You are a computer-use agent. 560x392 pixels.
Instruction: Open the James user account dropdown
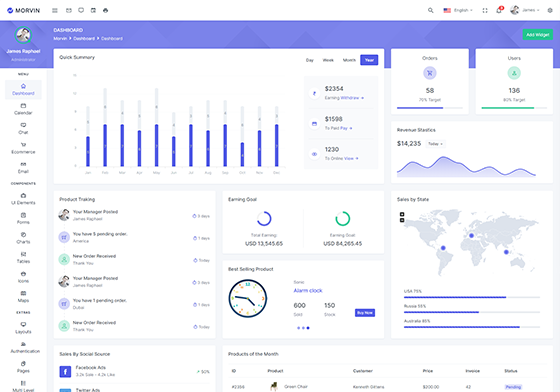pyautogui.click(x=525, y=10)
